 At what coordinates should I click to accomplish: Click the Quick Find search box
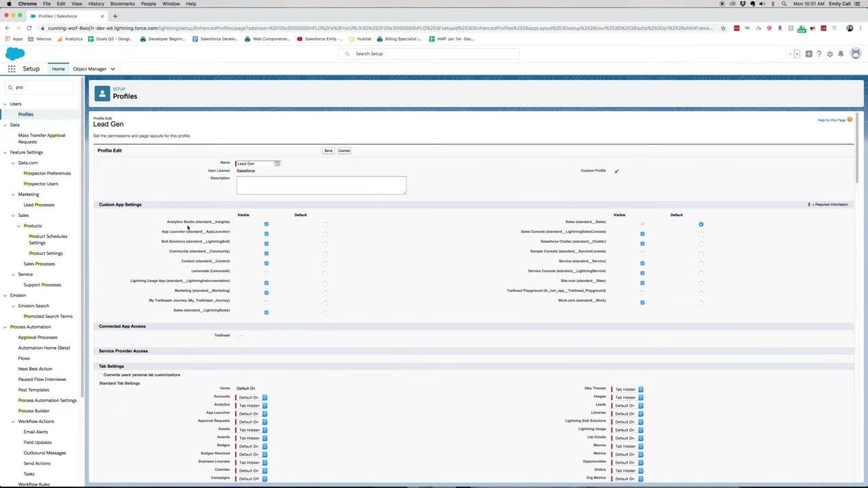(41, 87)
